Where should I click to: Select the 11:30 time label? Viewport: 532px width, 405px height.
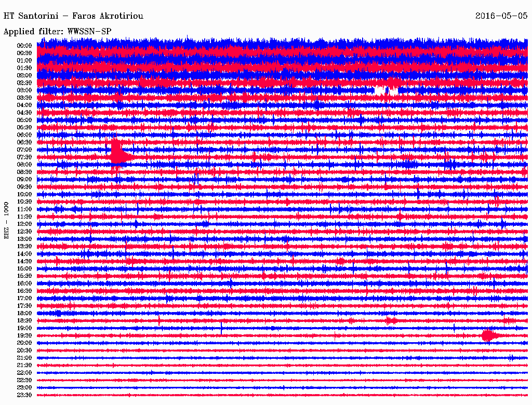click(24, 217)
